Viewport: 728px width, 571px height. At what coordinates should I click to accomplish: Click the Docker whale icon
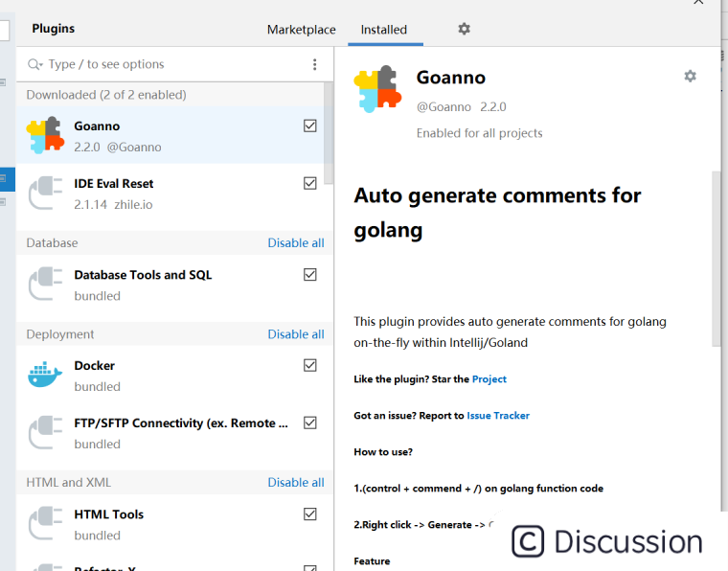click(x=44, y=376)
